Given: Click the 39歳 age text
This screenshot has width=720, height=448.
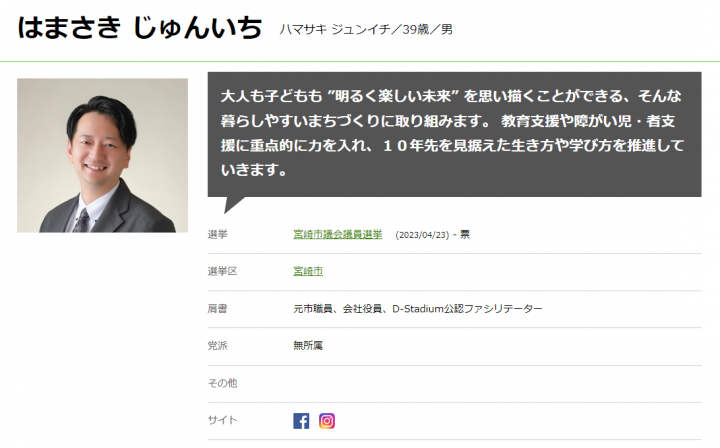Looking at the screenshot, I should point(416,29).
